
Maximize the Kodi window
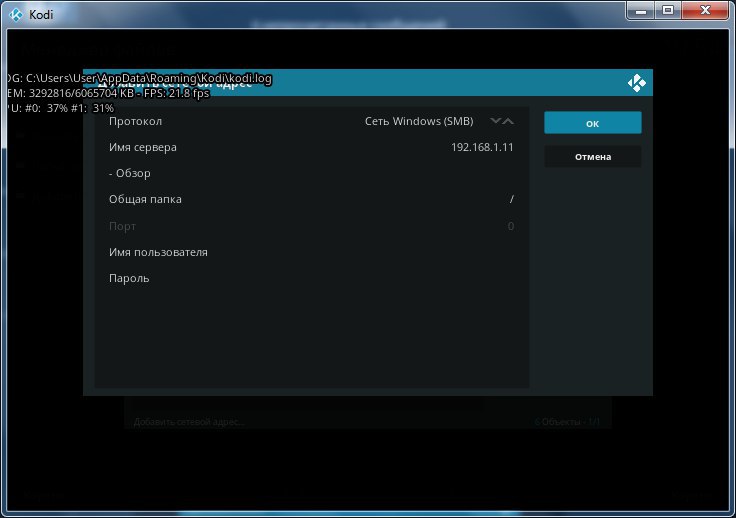(667, 11)
